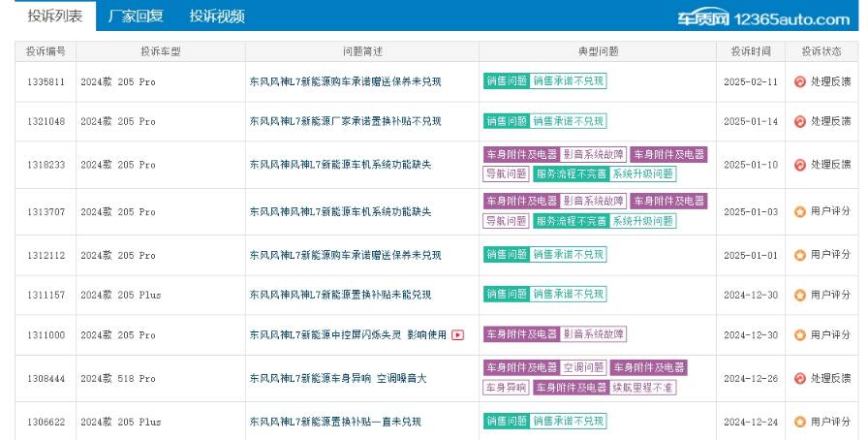
Task: Click the red status icon for complaint 1321048
Action: [x=799, y=121]
